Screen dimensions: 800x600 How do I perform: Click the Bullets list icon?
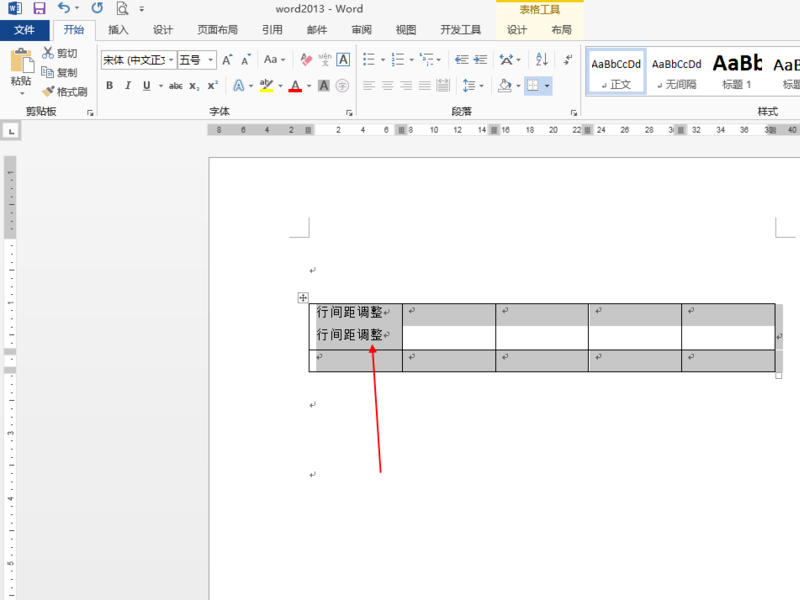(369, 60)
